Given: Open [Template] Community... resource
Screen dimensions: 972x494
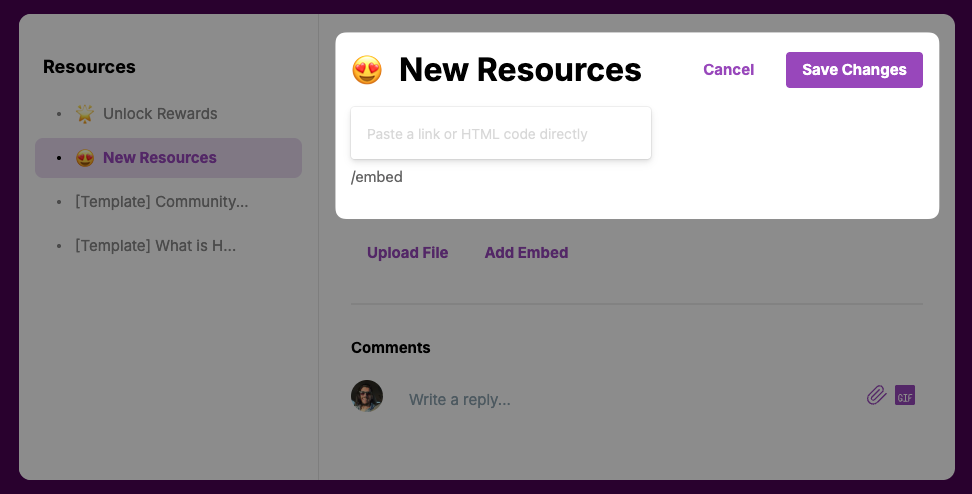Looking at the screenshot, I should coord(162,202).
